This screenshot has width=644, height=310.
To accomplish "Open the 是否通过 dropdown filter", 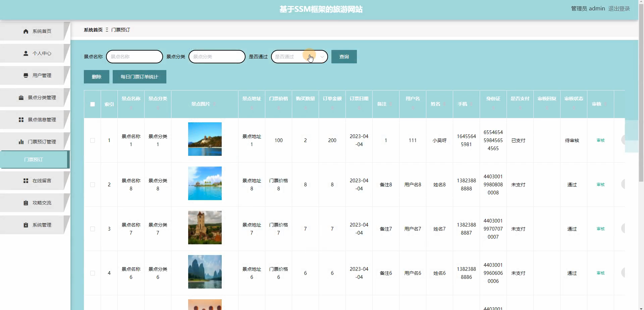I will coord(299,57).
